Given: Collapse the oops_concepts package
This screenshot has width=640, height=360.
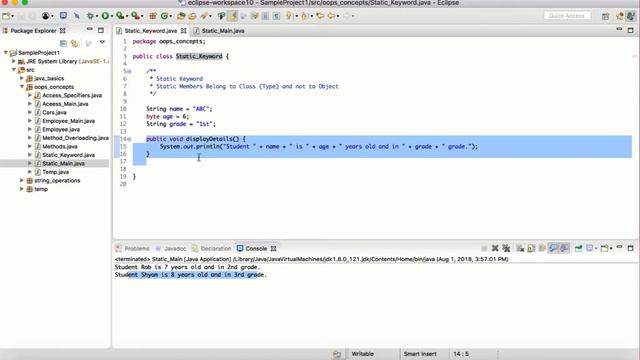Looking at the screenshot, I should [x=22, y=87].
